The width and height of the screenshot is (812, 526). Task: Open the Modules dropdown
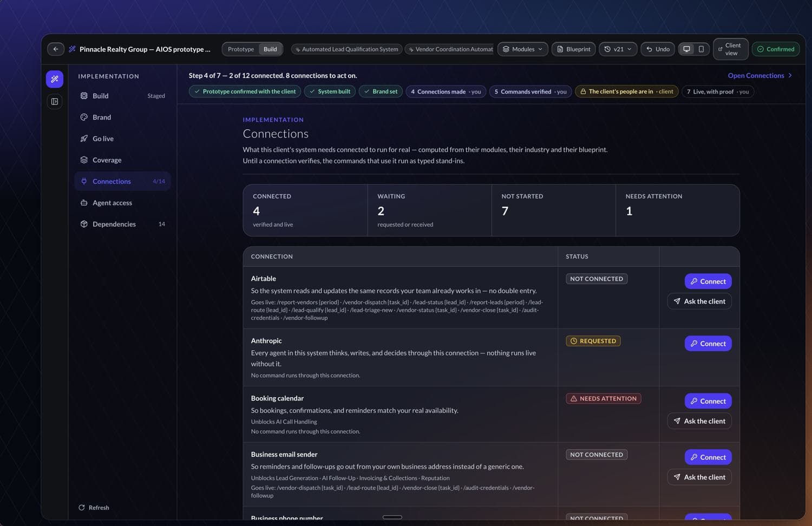(x=522, y=49)
